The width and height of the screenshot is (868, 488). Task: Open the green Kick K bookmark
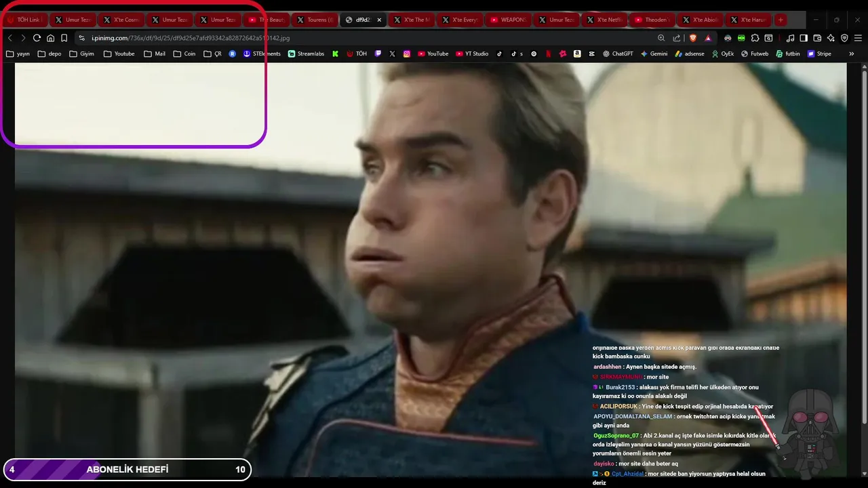point(335,54)
